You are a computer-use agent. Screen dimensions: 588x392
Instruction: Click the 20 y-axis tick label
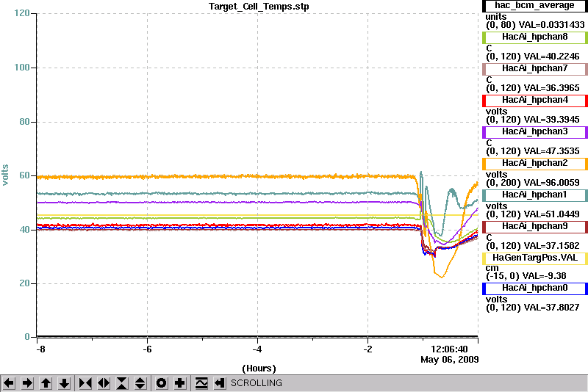tap(24, 283)
